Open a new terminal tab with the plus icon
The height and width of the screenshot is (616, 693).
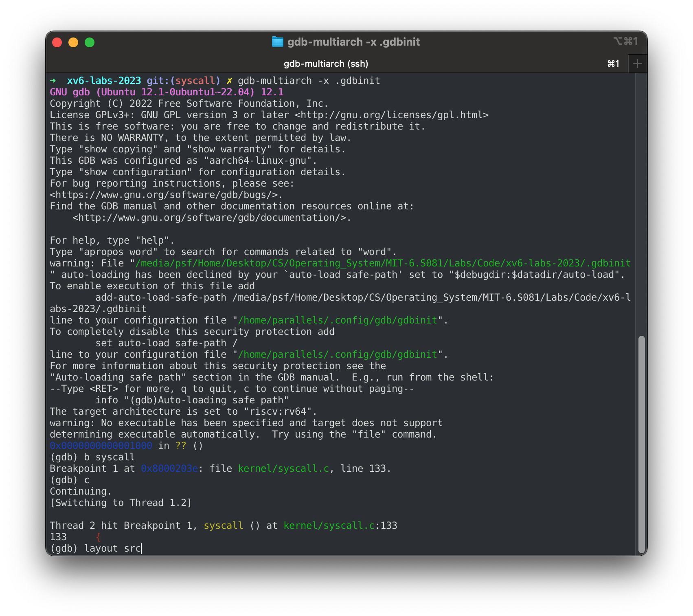tap(637, 64)
